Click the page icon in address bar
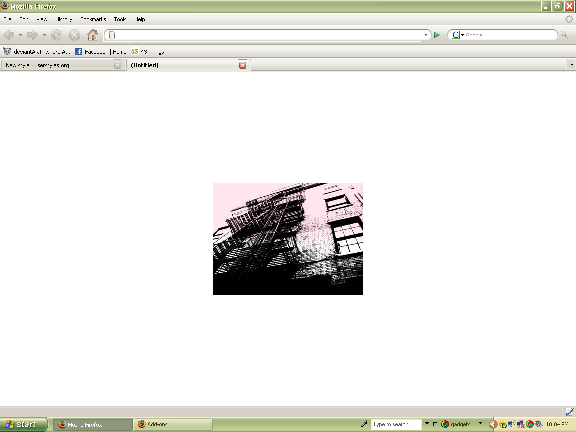 tap(112, 35)
